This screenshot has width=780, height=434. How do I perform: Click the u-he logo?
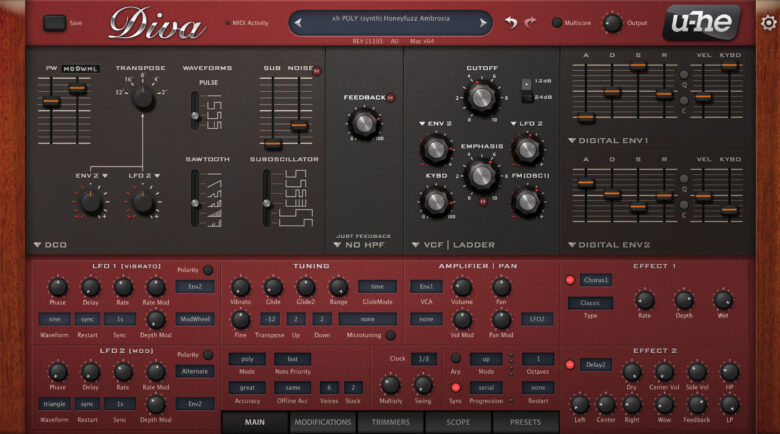(701, 22)
